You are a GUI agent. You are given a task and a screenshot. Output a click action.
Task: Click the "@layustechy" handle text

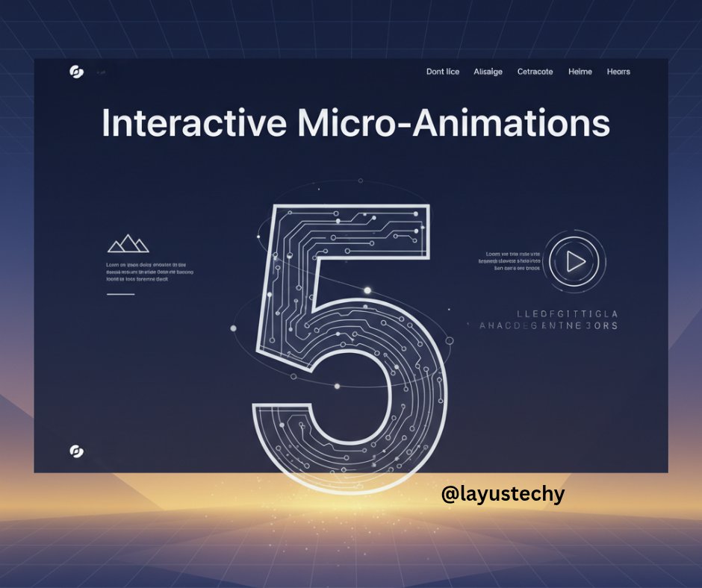point(503,495)
